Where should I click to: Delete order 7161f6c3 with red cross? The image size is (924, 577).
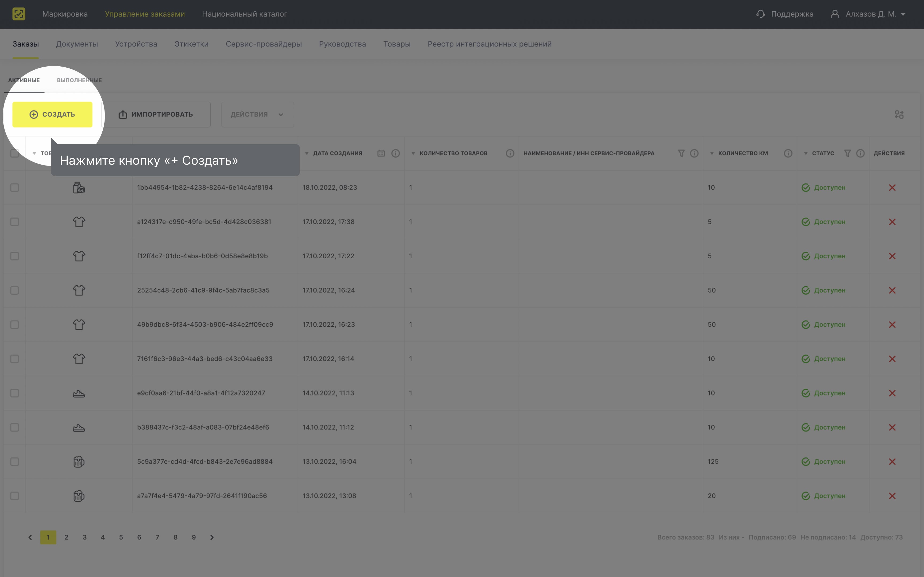pos(892,359)
